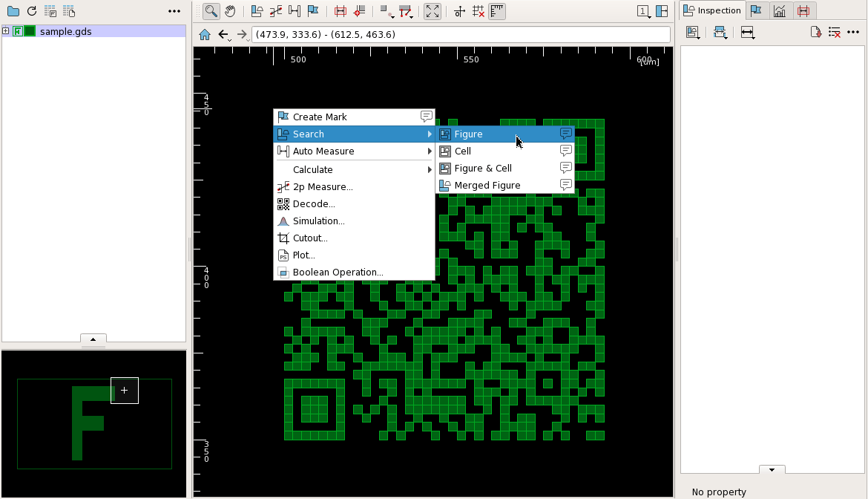
Task: Click the No property status text
Action: pyautogui.click(x=719, y=492)
